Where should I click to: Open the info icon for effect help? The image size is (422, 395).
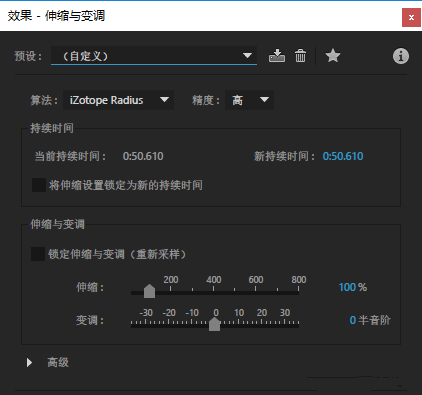pyautogui.click(x=400, y=56)
